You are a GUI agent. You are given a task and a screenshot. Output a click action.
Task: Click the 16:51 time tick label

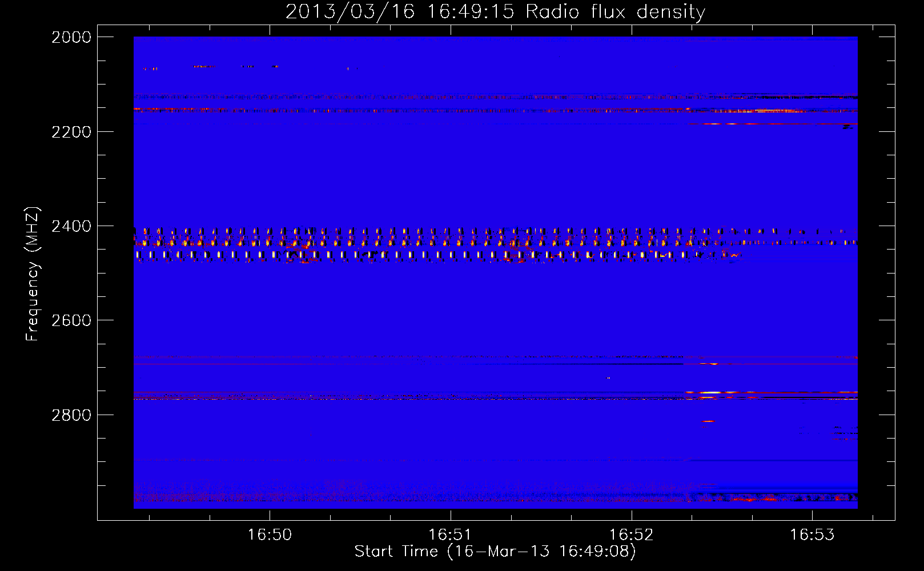click(x=451, y=534)
